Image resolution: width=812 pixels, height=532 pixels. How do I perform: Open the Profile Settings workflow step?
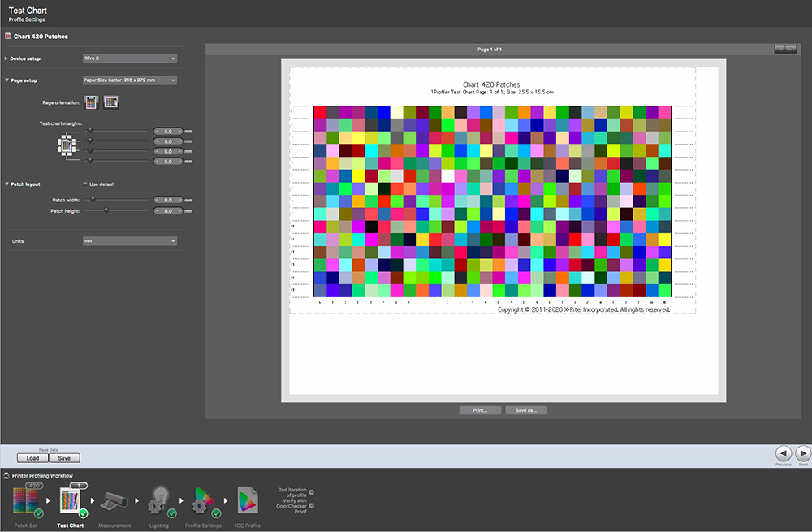point(202,504)
